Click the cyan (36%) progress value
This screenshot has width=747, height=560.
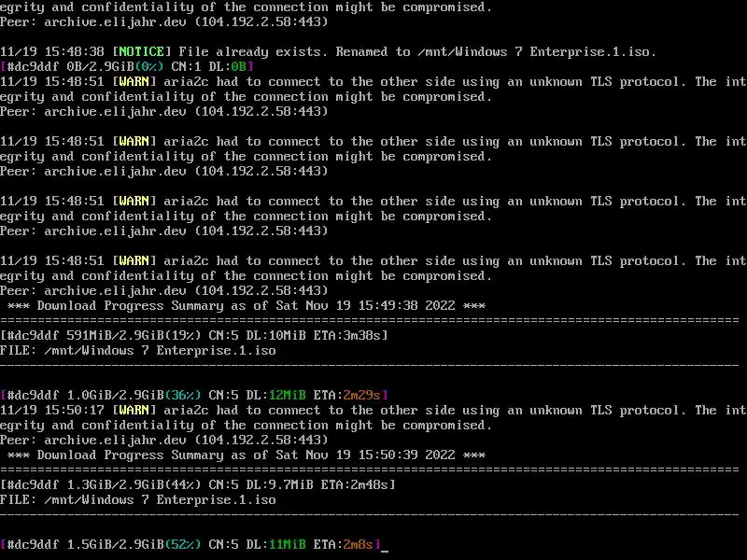(183, 395)
